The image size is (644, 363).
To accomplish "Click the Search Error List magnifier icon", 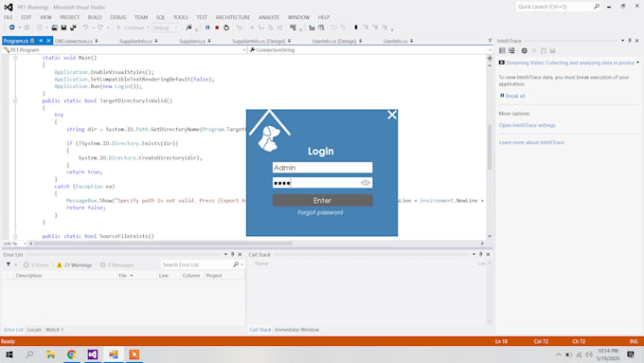I will click(x=236, y=264).
